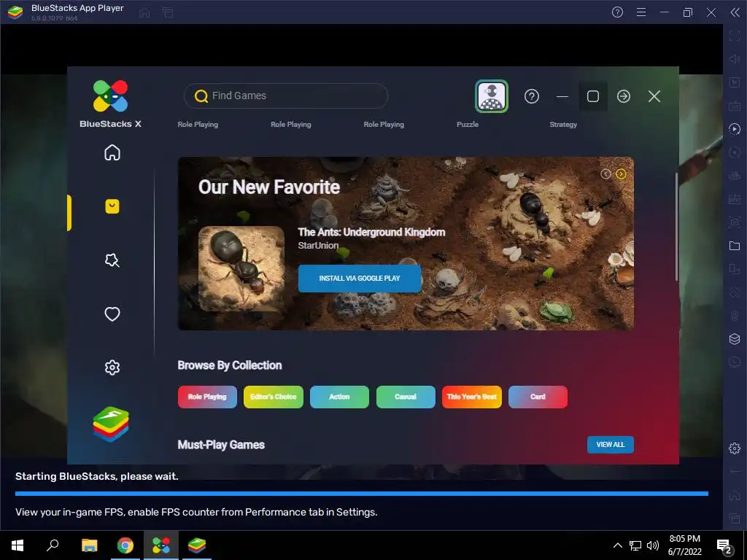The width and height of the screenshot is (747, 560).
Task: Browse the Editor's Choice collection
Action: pyautogui.click(x=274, y=397)
